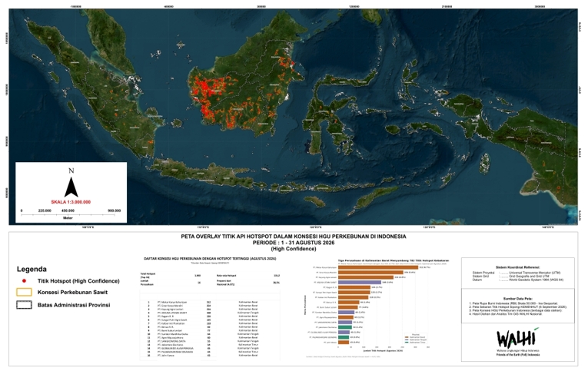Click the Sistem Koordinat Referensi heading
This screenshot has height=371, width=588.
coord(517,267)
